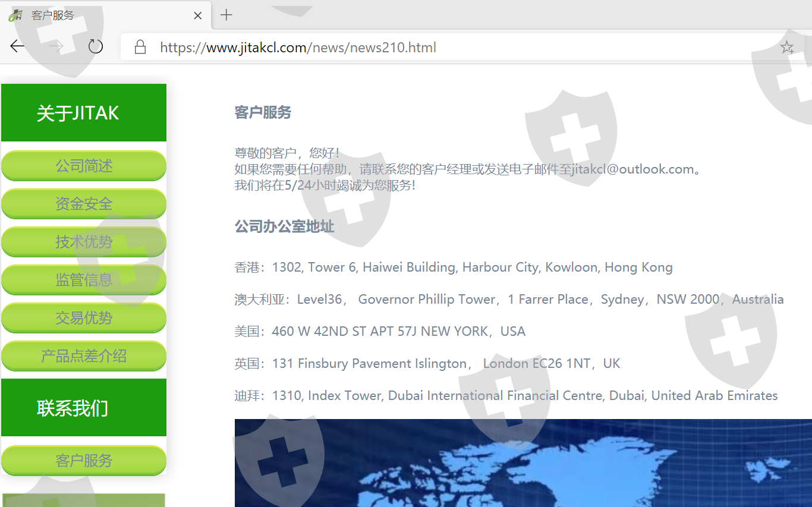Open a new browser tab
The image size is (812, 507).
226,15
